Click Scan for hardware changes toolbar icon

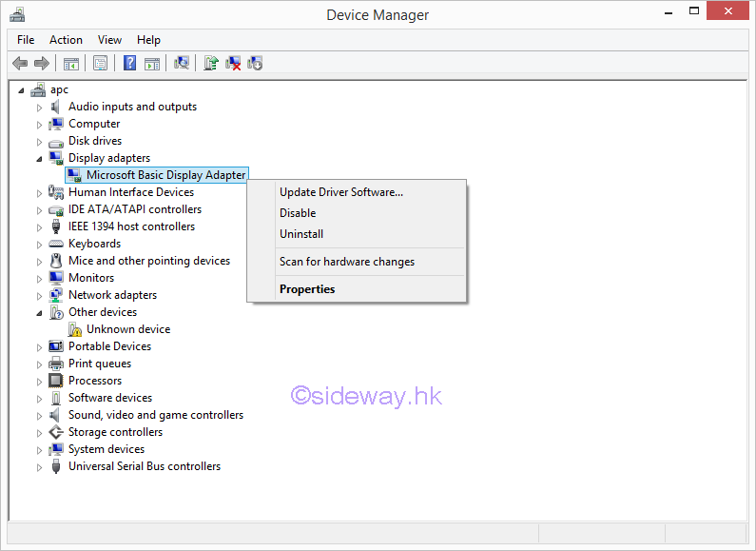coord(182,63)
